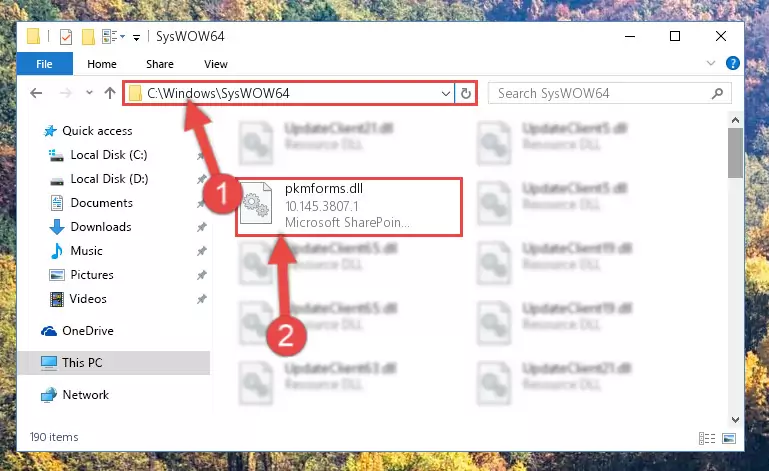Click version text 10.145.3807.1
This screenshot has height=471, width=769.
pyautogui.click(x=322, y=206)
